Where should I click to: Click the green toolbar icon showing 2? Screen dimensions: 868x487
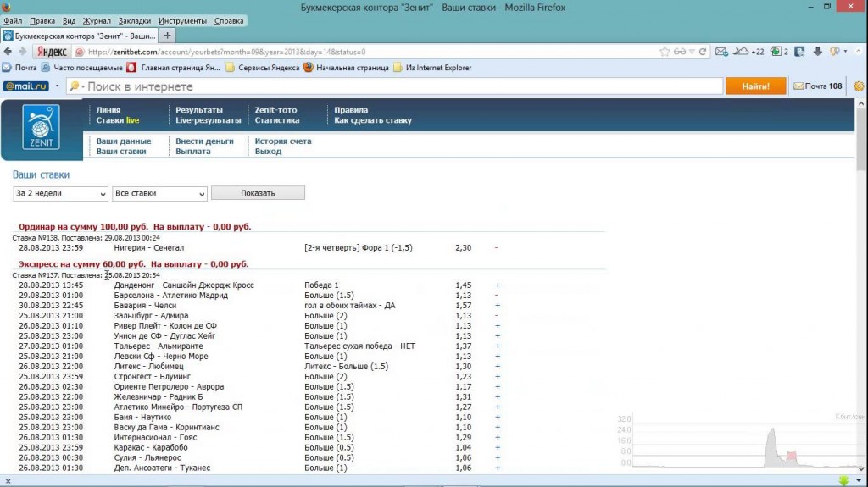coord(780,52)
